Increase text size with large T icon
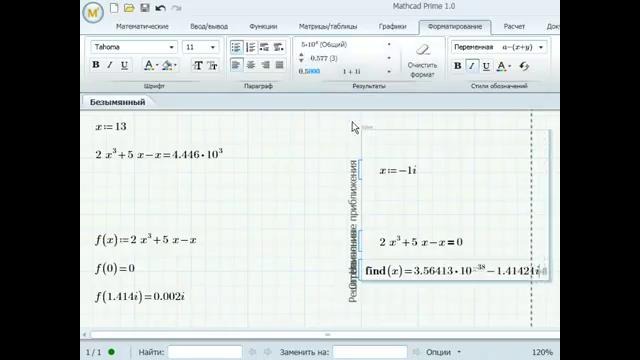Viewport: 640px width, 360px height. click(198, 65)
